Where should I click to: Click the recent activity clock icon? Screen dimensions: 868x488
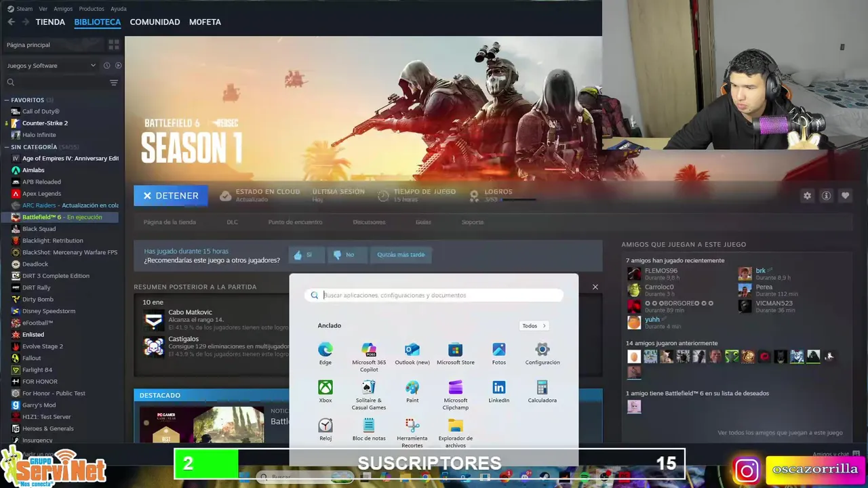pos(106,66)
